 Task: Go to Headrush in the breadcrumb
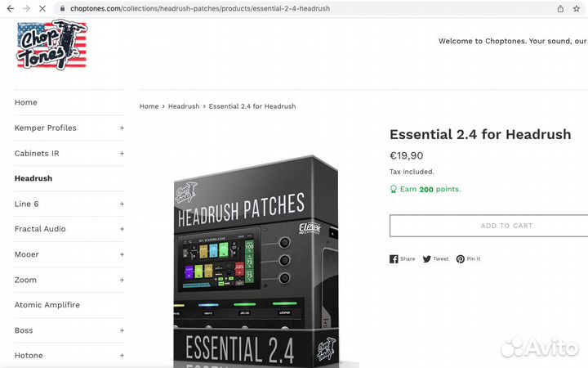184,106
